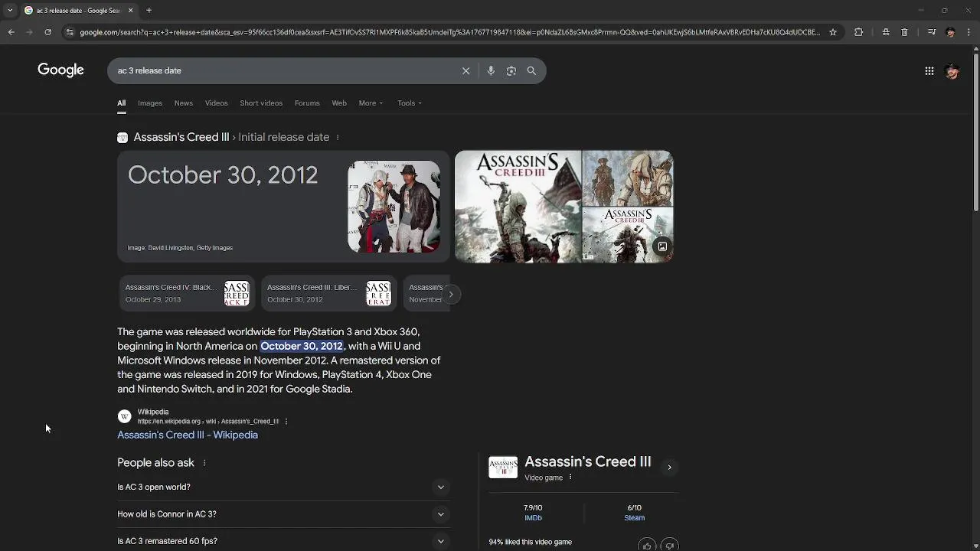Switch to the Web tab
The width and height of the screenshot is (980, 551).
(x=339, y=103)
